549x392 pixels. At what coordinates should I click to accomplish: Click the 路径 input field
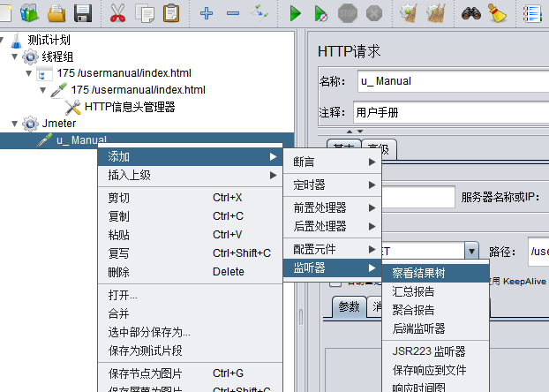tap(538, 251)
